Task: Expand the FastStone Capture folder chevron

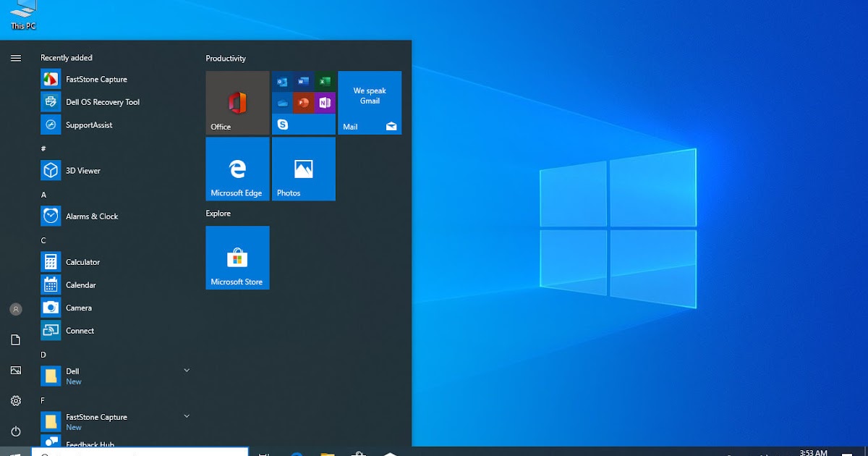Action: point(187,416)
